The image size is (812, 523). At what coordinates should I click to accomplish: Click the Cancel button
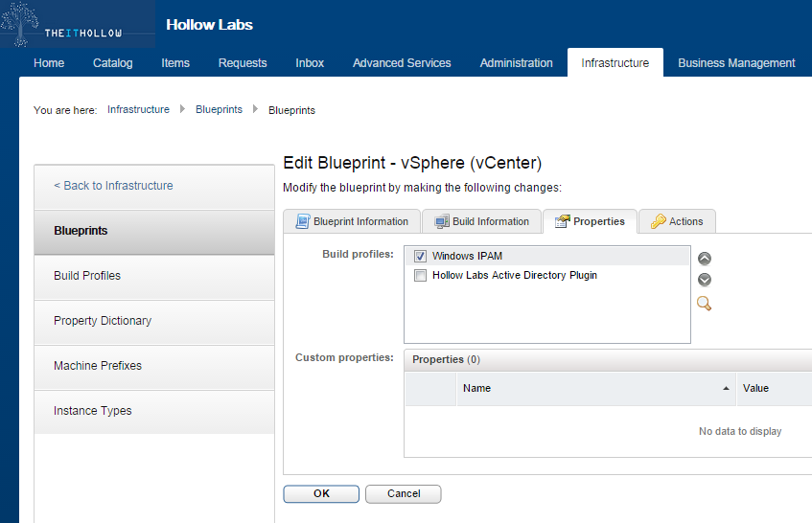point(404,493)
